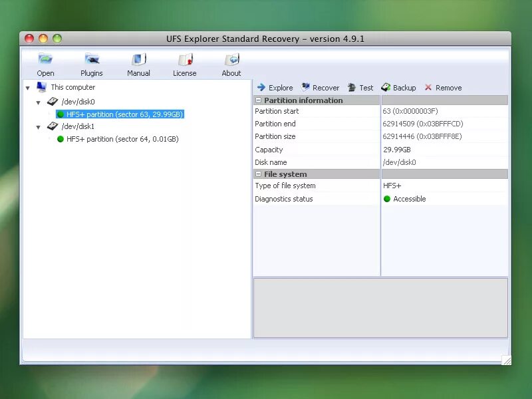Collapse the Partition information section
532x399 pixels.
[258, 100]
